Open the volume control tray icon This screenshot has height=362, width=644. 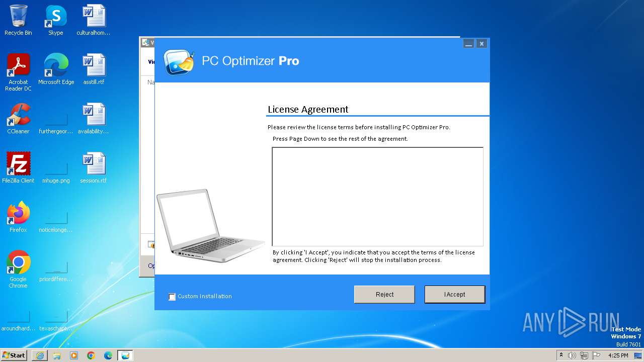[572, 355]
